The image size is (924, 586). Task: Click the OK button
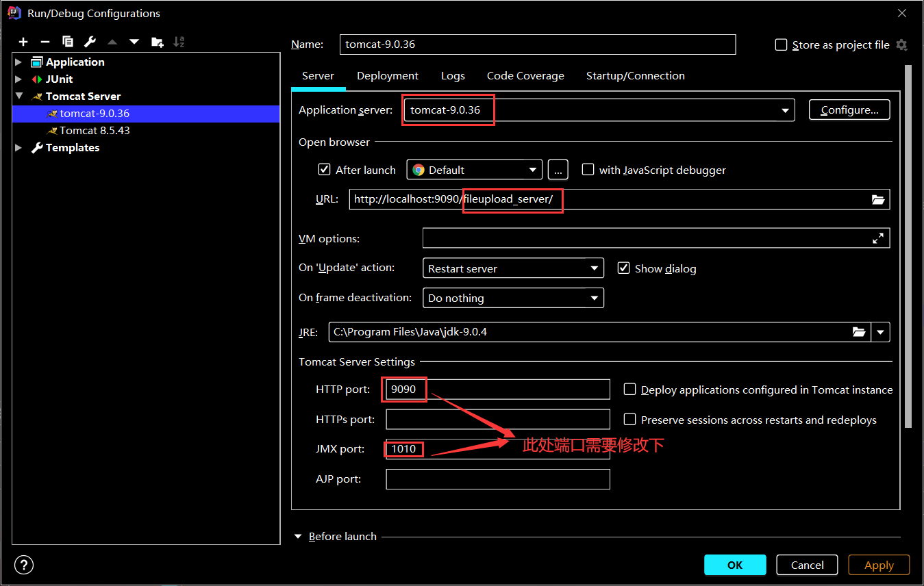[x=735, y=565]
